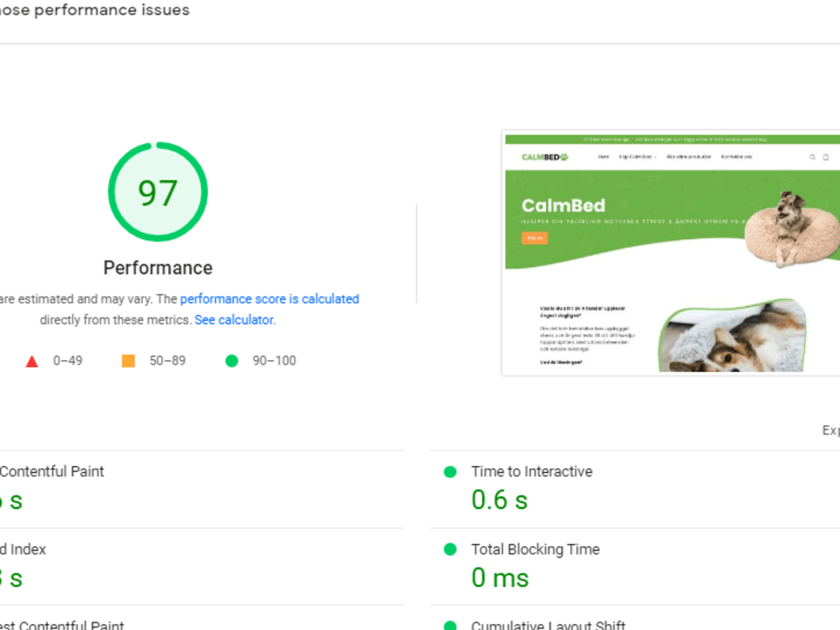Click the '90–100' score range label
This screenshot has width=840, height=630.
275,361
